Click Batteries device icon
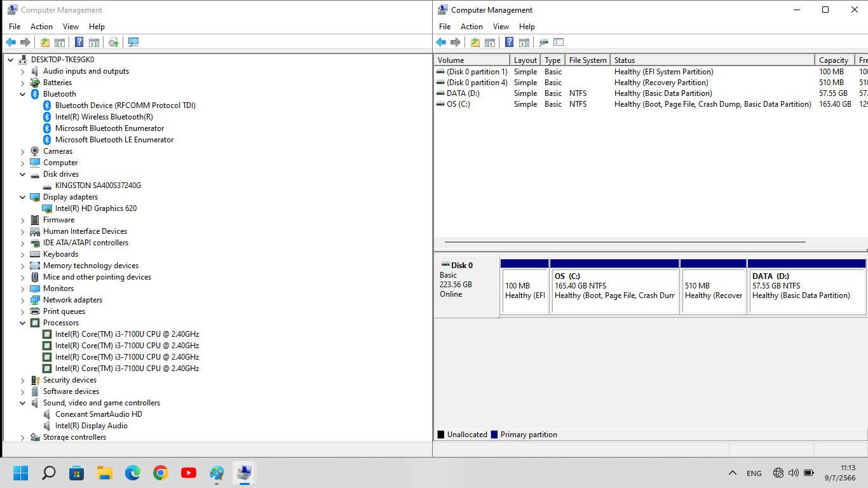The height and width of the screenshot is (488, 868). click(35, 83)
